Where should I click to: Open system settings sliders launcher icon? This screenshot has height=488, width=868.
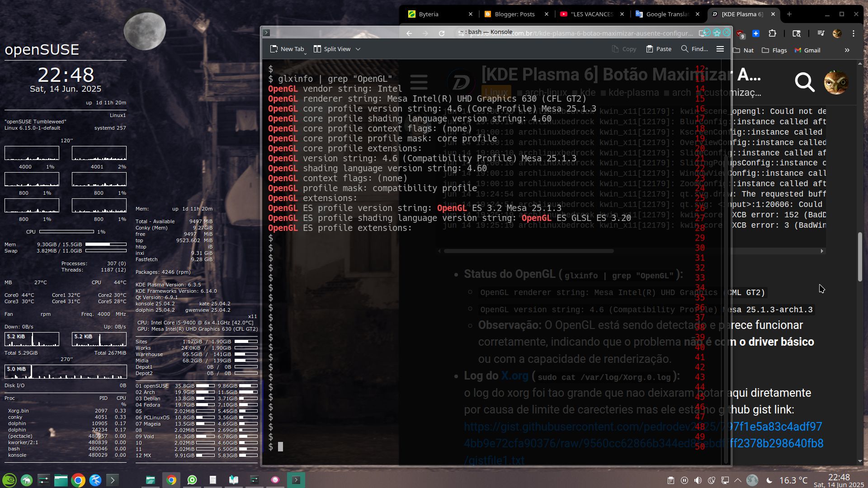tap(44, 480)
